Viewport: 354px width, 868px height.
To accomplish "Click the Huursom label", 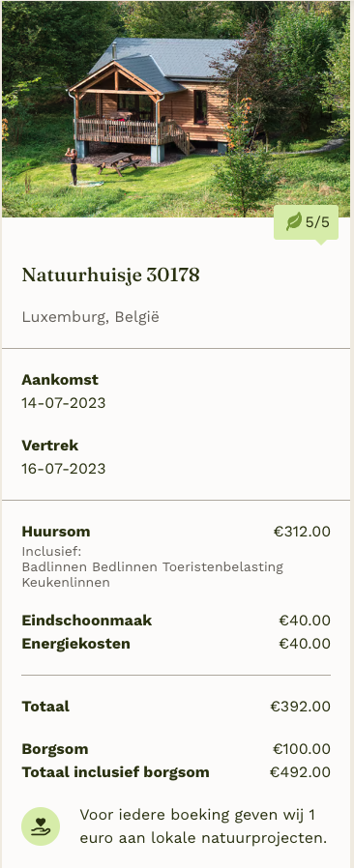I will pyautogui.click(x=56, y=532).
